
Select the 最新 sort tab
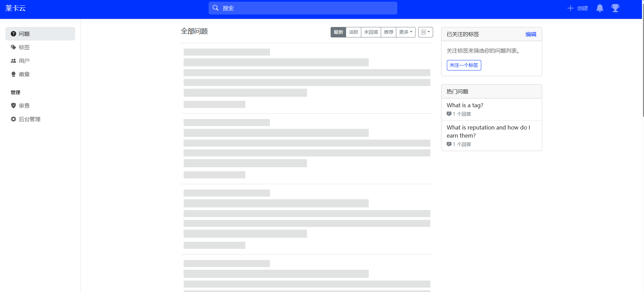point(338,32)
